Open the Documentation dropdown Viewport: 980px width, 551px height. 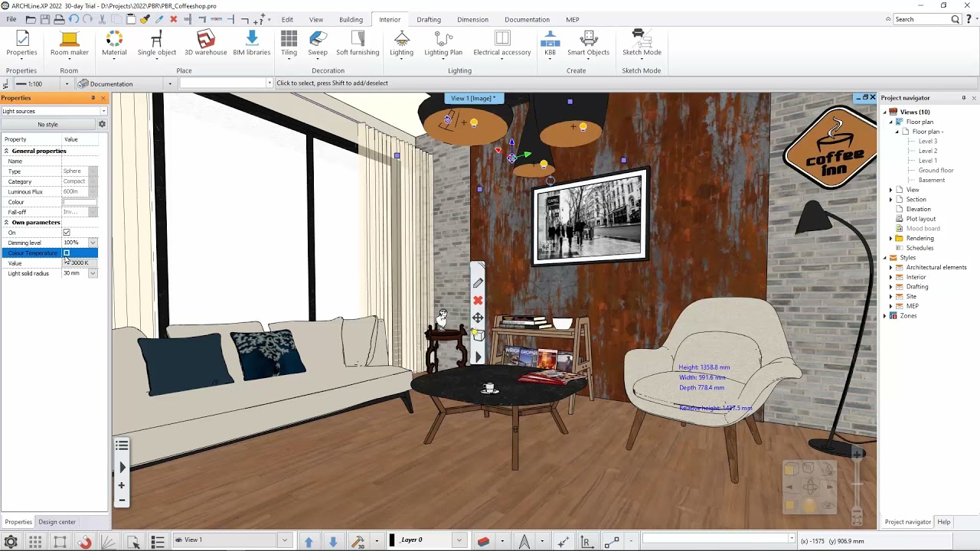(x=170, y=84)
